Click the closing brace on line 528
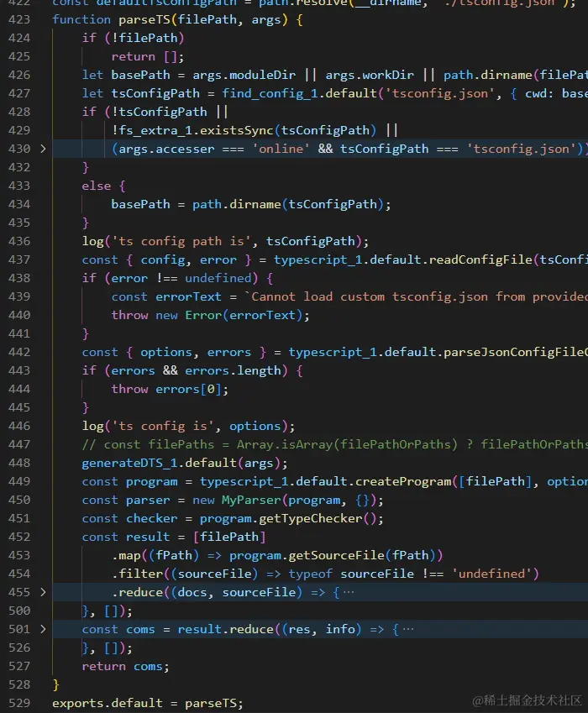Viewport: 588px width, 713px height. tap(56, 684)
